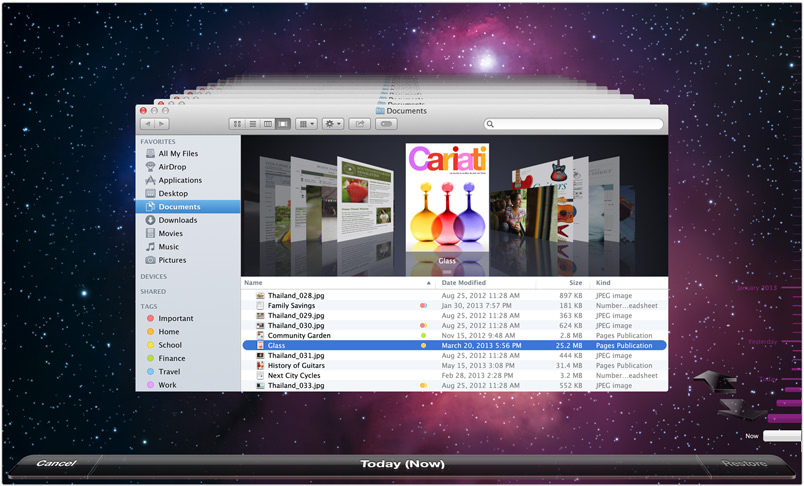Screen dimensions: 804x486
Task: Switch to icon view in toolbar
Action: click(237, 124)
